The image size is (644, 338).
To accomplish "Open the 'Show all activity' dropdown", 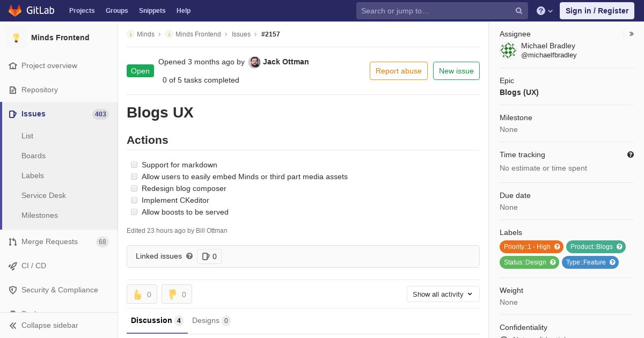I will click(x=443, y=294).
